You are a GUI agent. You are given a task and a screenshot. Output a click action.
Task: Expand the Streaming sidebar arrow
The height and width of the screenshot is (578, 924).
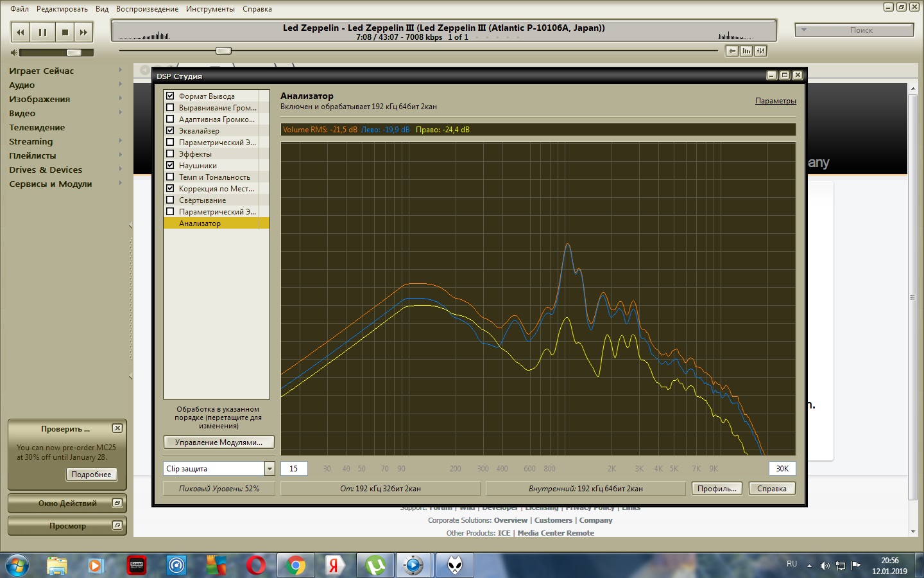[120, 141]
